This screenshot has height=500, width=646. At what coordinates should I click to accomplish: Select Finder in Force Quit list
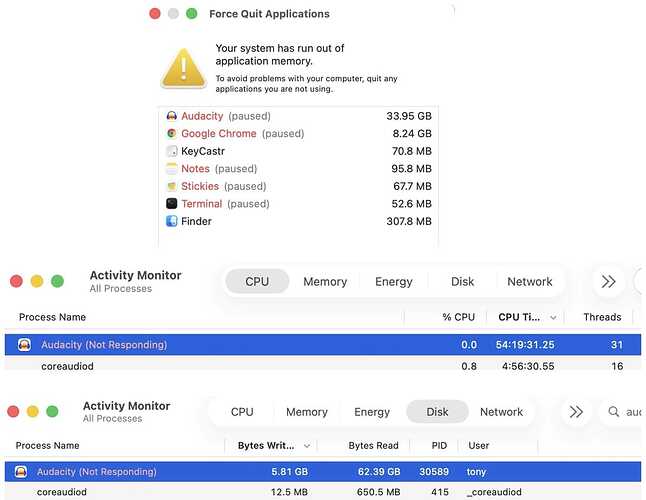point(298,221)
